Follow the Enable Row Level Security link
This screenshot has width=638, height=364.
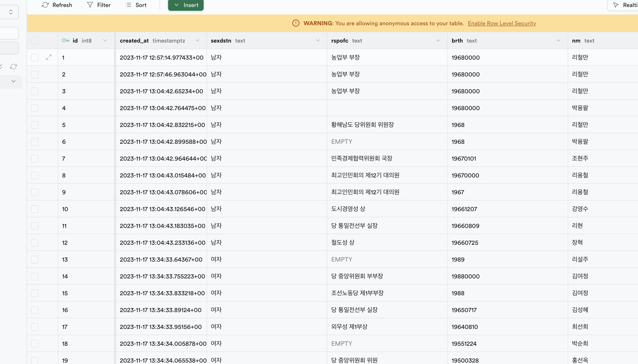[x=502, y=23]
